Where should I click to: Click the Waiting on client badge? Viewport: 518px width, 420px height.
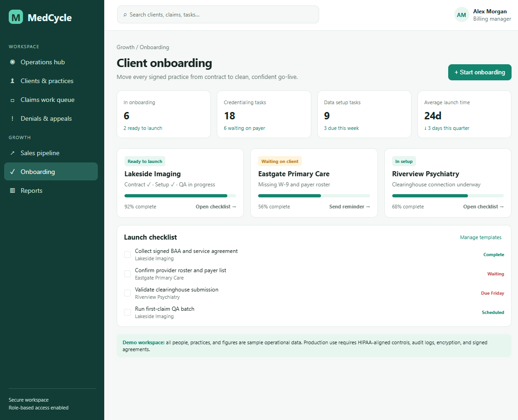(280, 162)
